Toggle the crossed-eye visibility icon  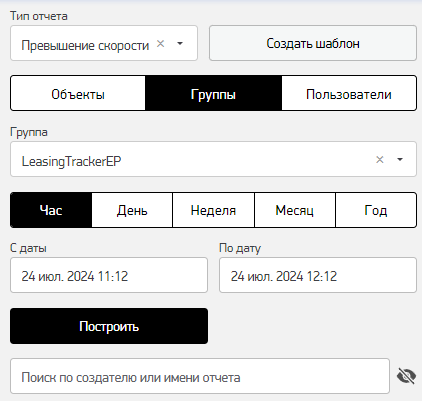406,376
